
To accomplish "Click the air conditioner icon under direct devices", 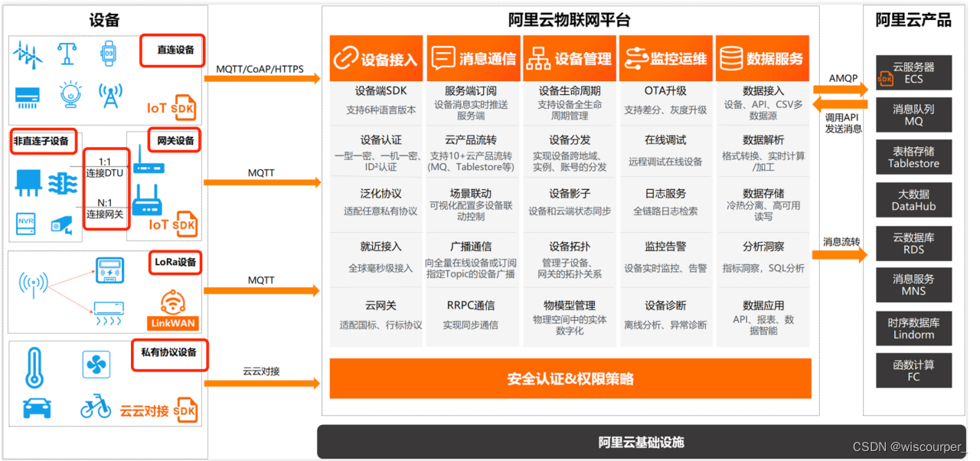I will coord(28,96).
